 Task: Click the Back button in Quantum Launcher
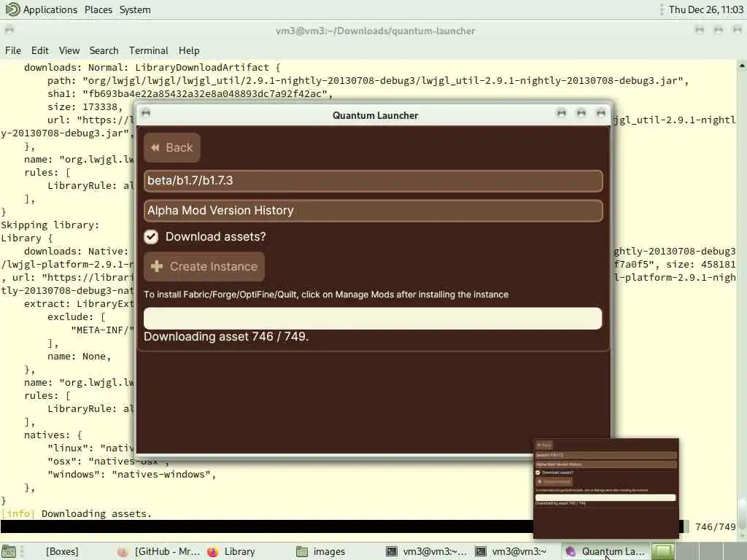(x=172, y=147)
